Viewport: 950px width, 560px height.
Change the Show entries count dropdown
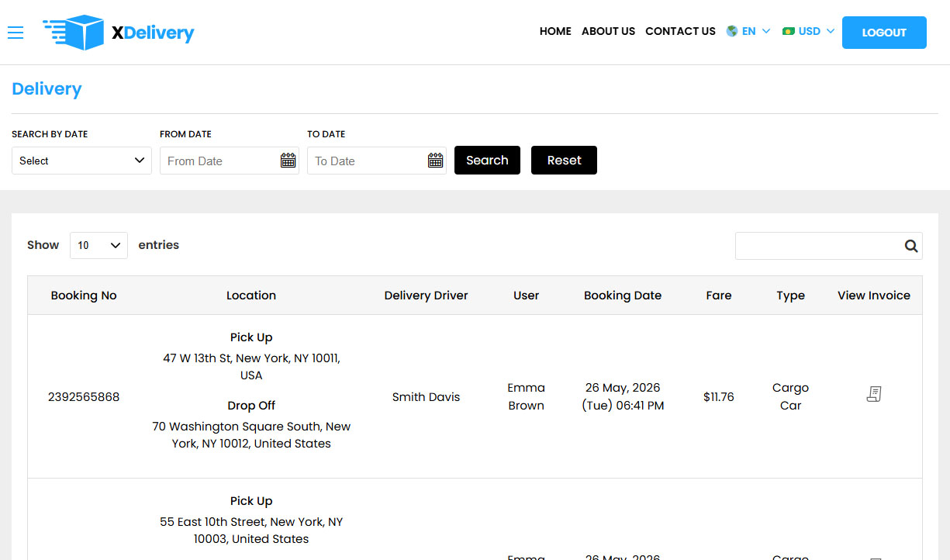[98, 245]
